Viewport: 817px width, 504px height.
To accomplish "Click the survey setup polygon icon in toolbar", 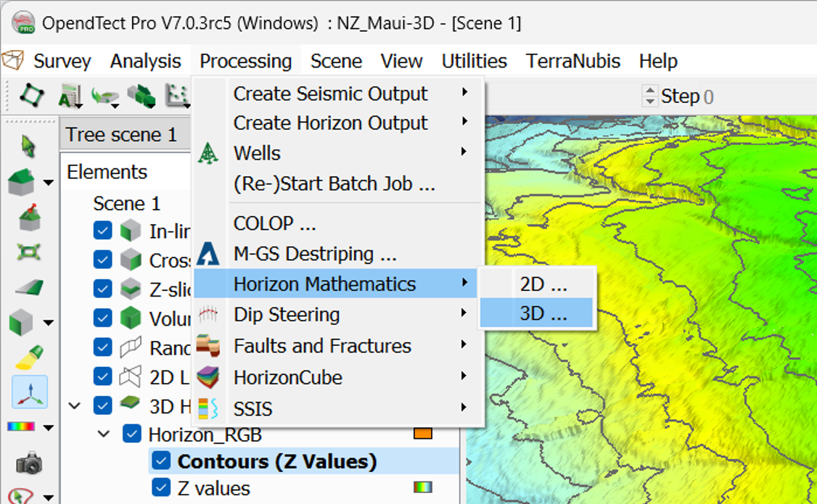I will tap(32, 95).
